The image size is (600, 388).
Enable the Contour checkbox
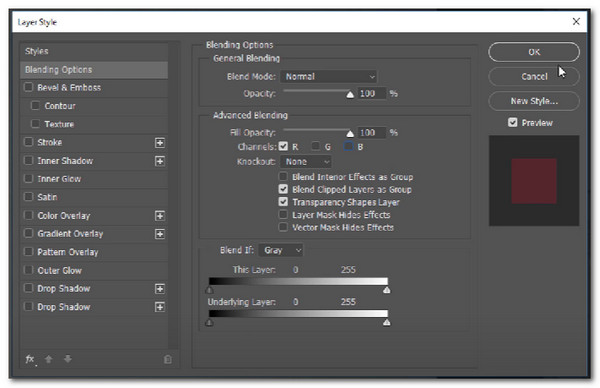coord(35,105)
